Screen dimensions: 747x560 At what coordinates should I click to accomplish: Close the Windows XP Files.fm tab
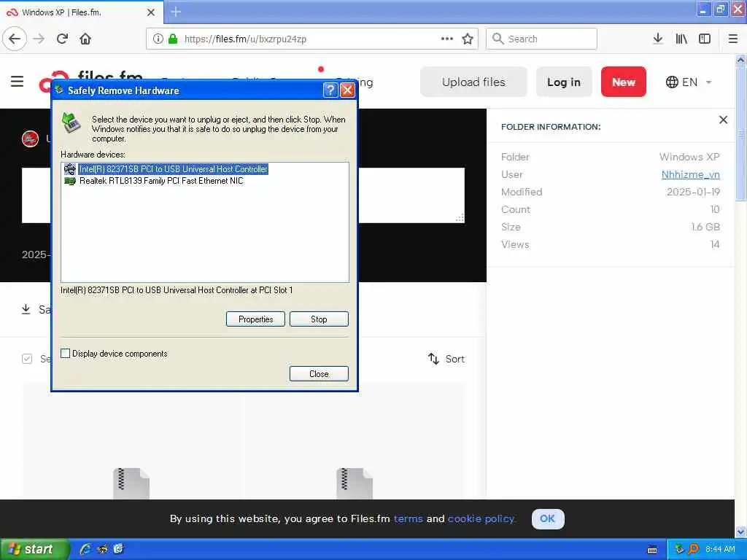pos(151,12)
